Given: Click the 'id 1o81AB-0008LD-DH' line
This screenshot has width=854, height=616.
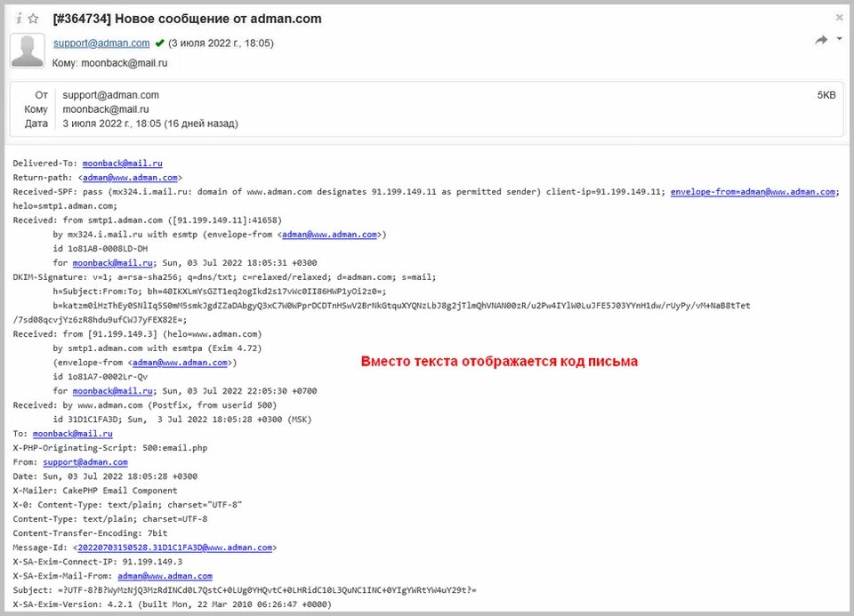Looking at the screenshot, I should tap(101, 249).
